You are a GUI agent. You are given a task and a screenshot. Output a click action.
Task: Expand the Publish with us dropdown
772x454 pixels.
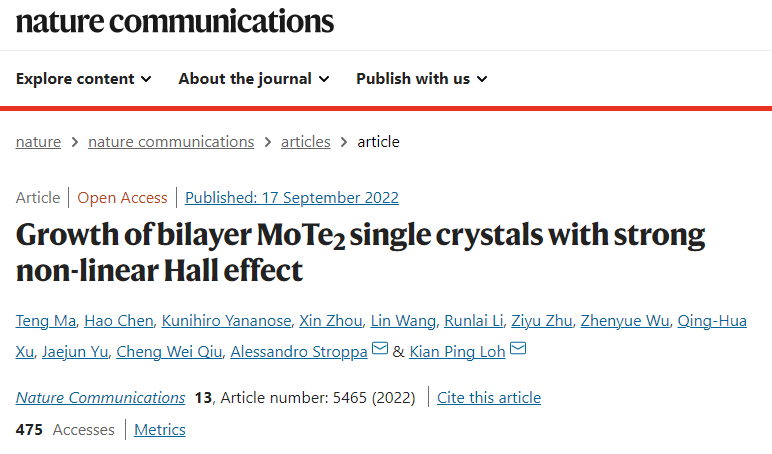click(x=422, y=79)
